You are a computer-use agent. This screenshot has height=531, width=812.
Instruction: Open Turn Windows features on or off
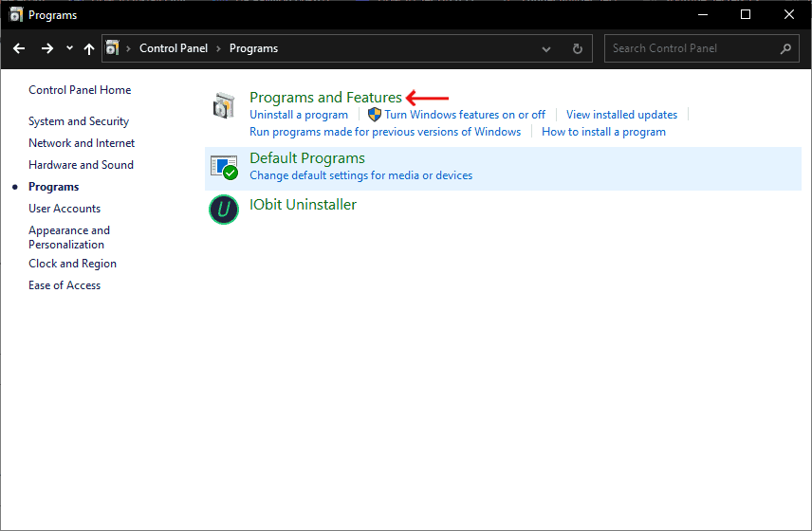465,115
